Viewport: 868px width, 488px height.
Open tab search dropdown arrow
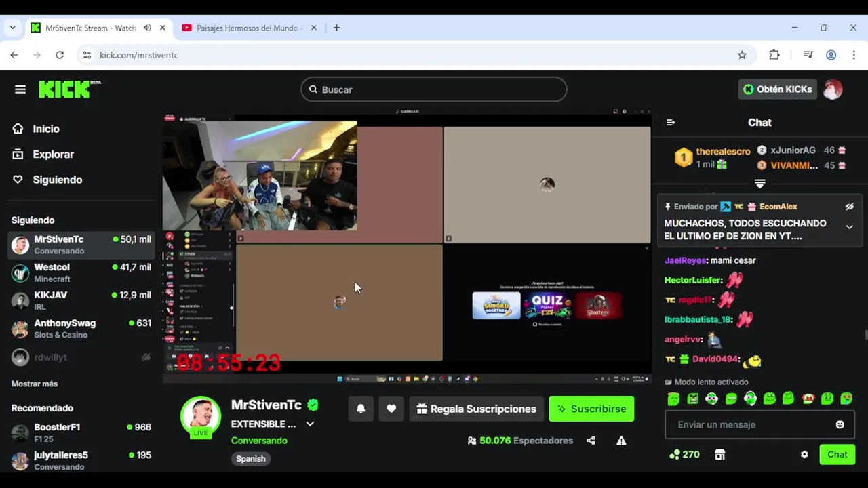point(12,28)
